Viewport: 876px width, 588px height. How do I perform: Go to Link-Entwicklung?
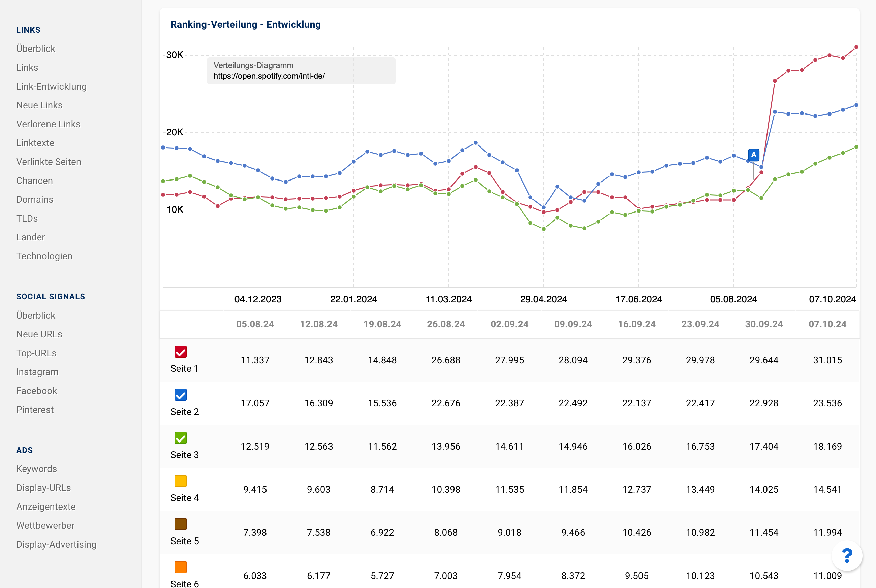pos(52,86)
